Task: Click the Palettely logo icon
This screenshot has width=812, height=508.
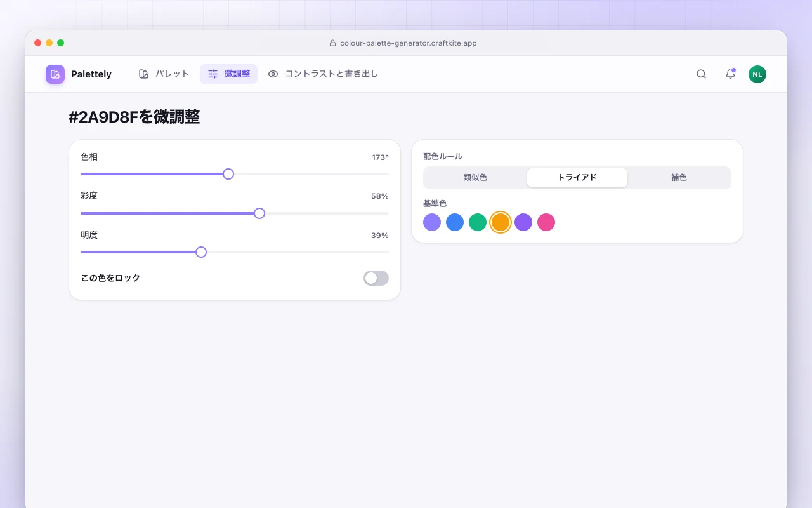Action: pos(55,74)
